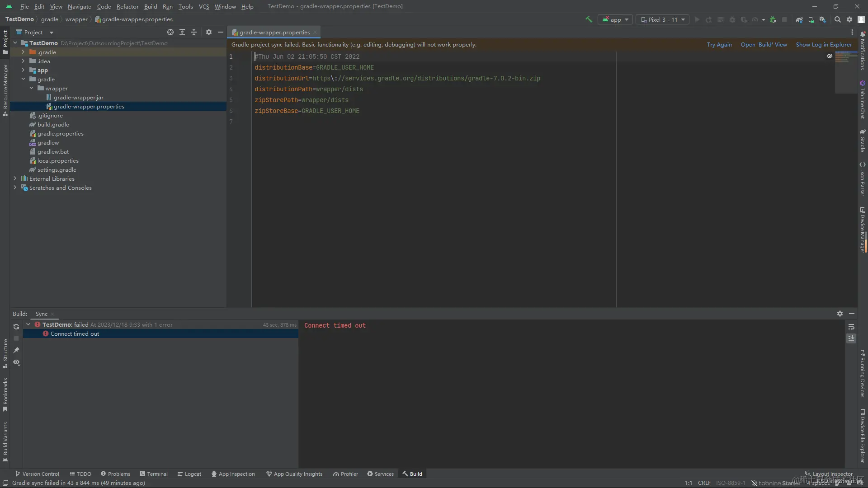Click the Debug app bug icon

click(732, 19)
